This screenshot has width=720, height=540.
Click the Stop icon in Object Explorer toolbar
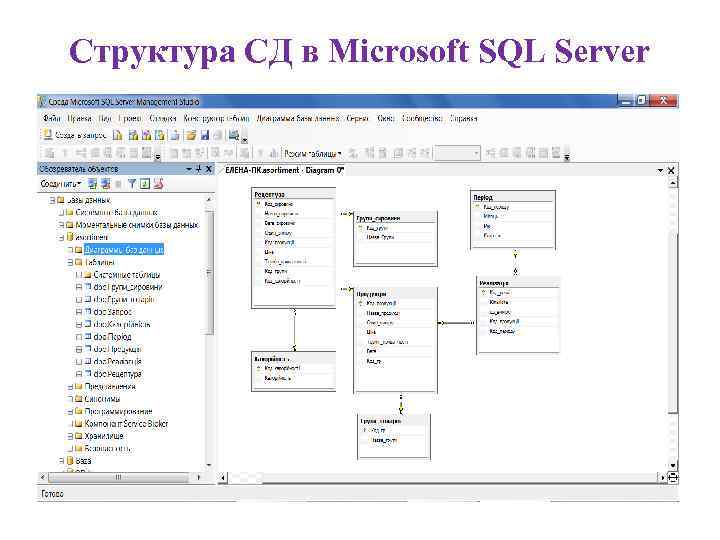118,184
